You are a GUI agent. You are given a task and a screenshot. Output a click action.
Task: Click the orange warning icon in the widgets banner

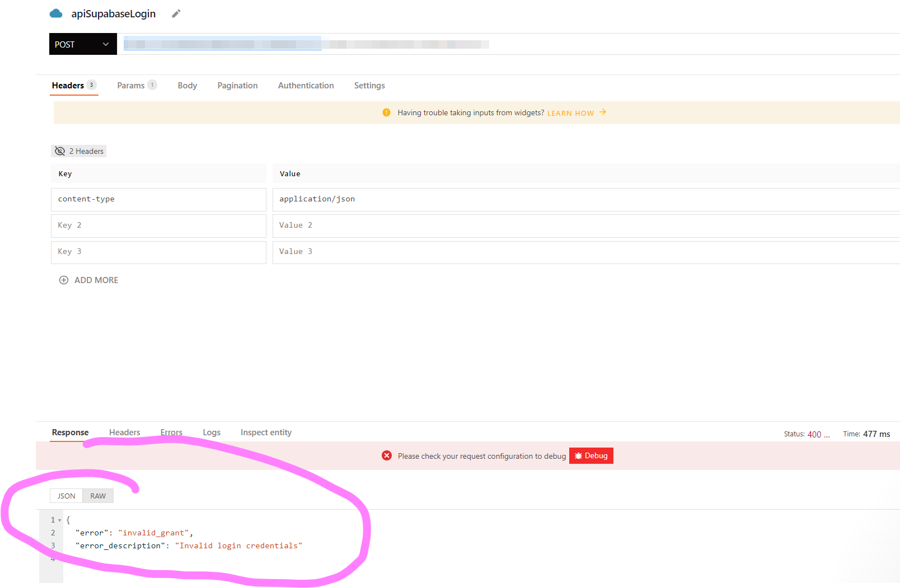coord(386,112)
